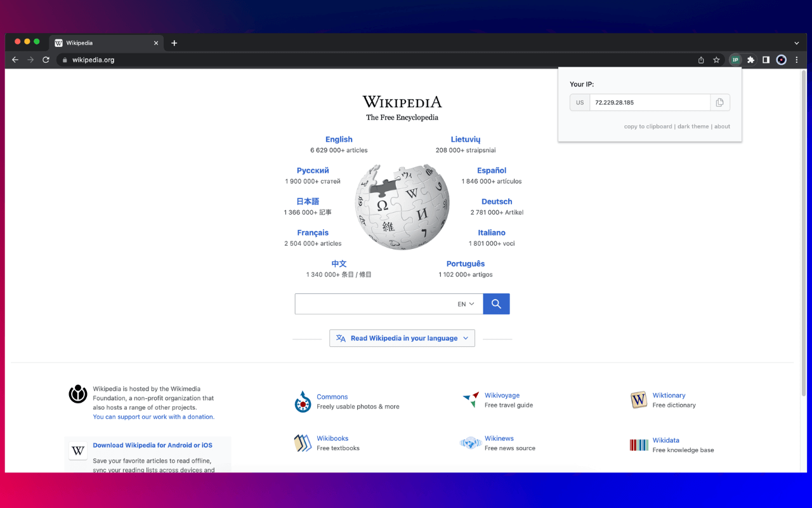Select the Wikivoyage travel guide icon
The width and height of the screenshot is (812, 508).
tap(470, 399)
